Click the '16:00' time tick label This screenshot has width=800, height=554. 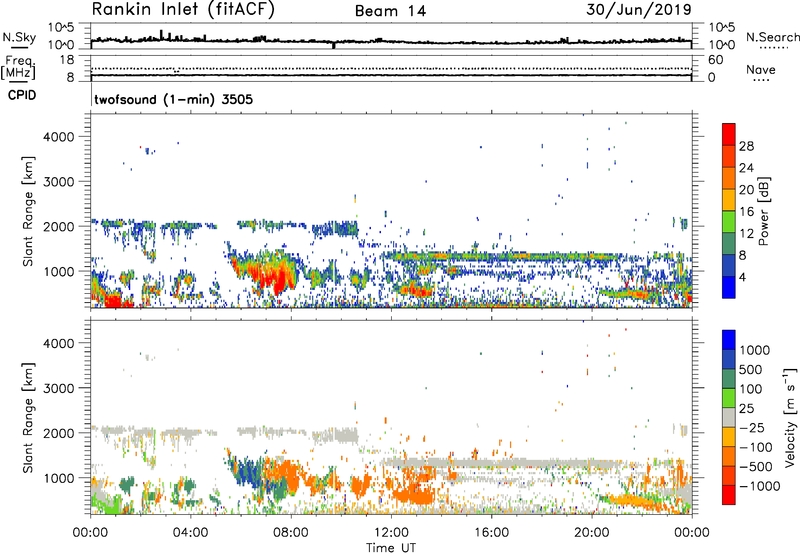coord(491,533)
